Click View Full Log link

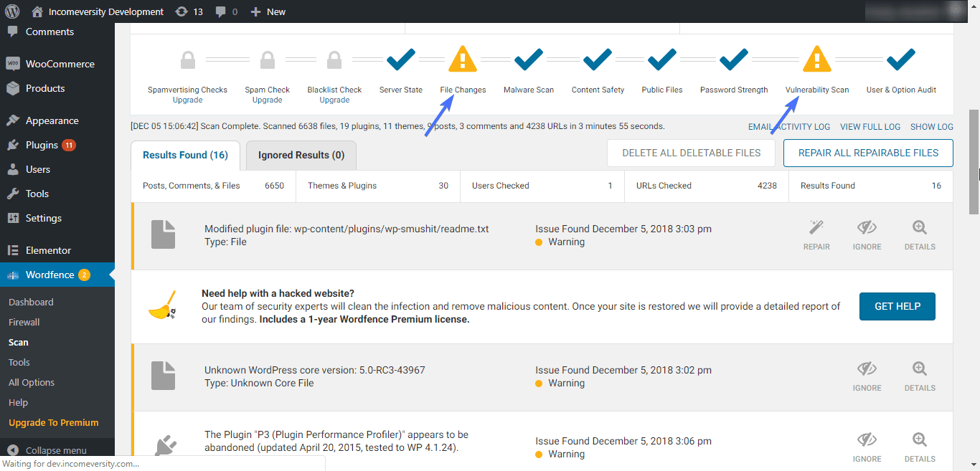pos(870,127)
